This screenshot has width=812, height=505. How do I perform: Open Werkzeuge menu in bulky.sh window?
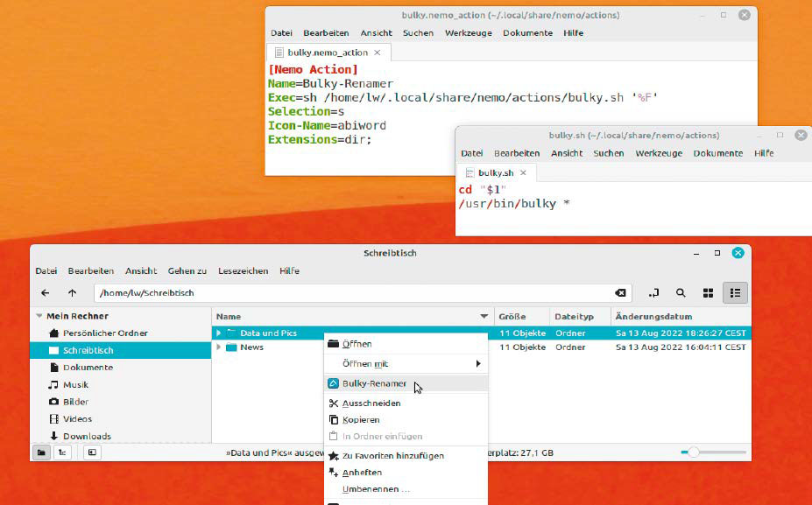(x=659, y=153)
